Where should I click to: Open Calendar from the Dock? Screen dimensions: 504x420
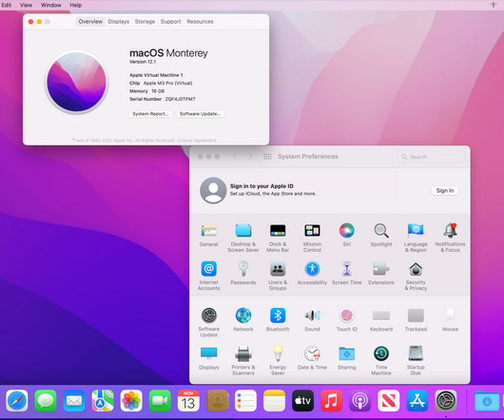[x=188, y=400]
